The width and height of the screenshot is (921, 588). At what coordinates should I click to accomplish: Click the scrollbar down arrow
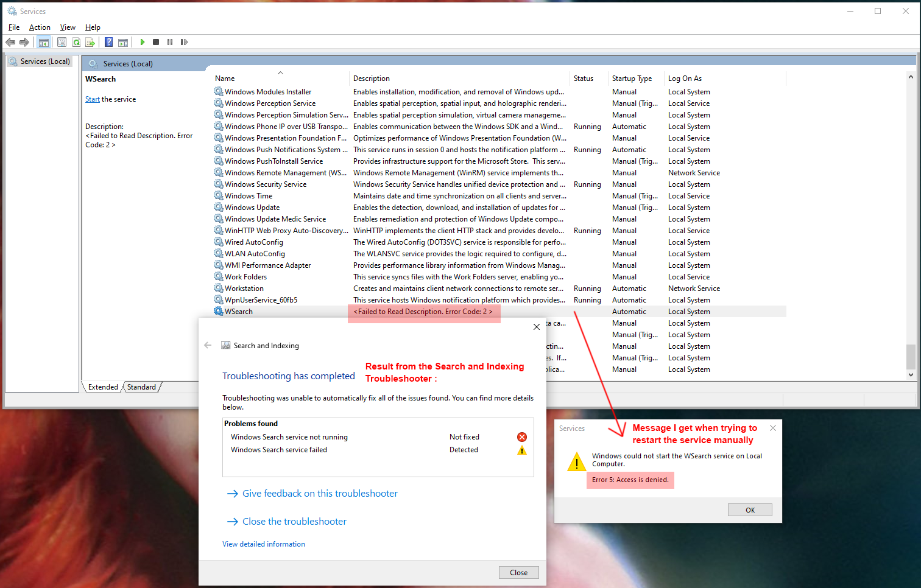pyautogui.click(x=911, y=375)
